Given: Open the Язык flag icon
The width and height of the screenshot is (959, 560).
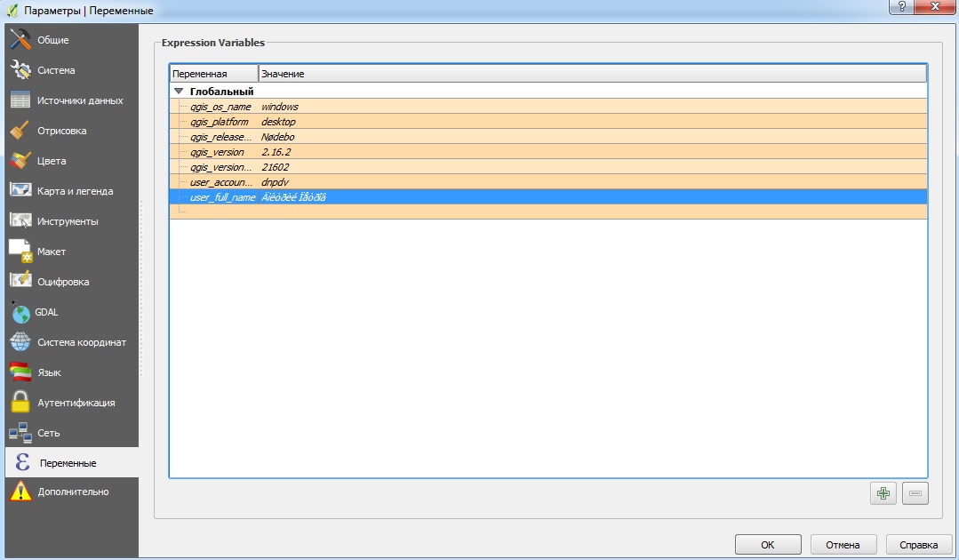Looking at the screenshot, I should [x=20, y=372].
